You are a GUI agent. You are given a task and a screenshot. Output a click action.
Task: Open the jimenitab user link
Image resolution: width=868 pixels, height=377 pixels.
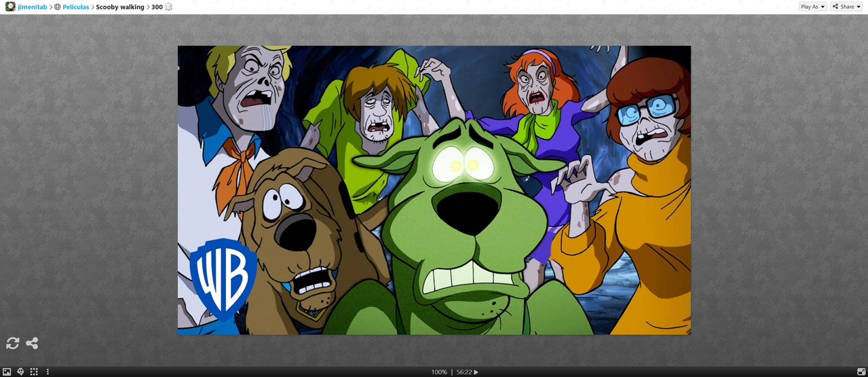point(33,7)
